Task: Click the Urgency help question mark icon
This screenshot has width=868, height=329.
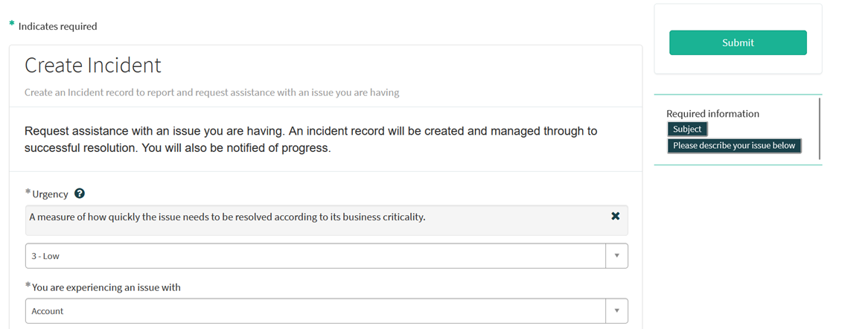Action: tap(80, 194)
